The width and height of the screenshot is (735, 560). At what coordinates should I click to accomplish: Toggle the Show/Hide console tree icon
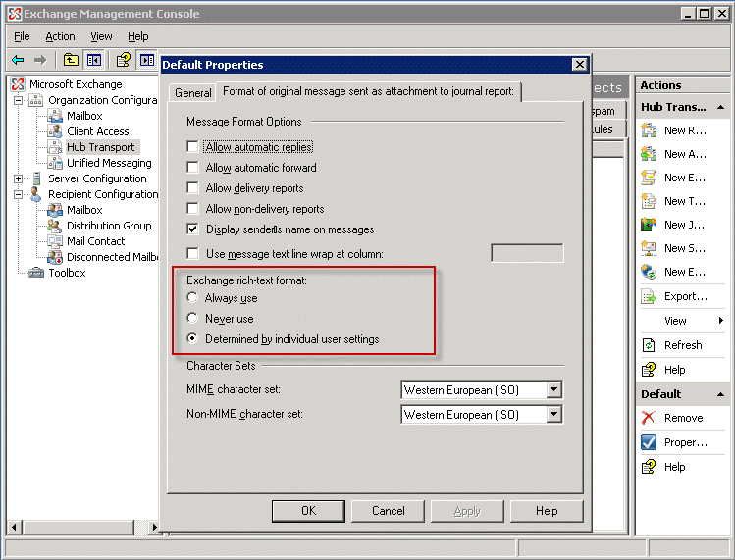[94, 60]
